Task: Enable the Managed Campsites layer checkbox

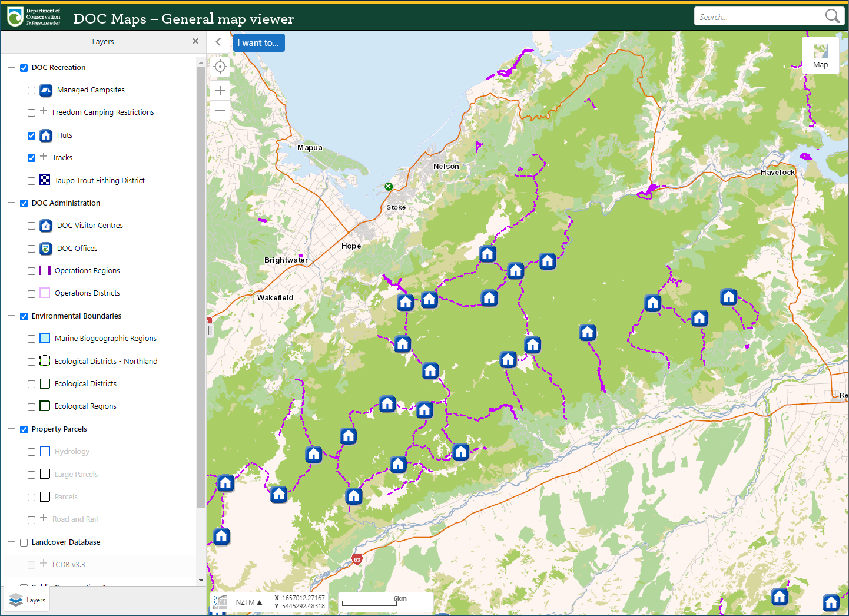Action: [32, 91]
